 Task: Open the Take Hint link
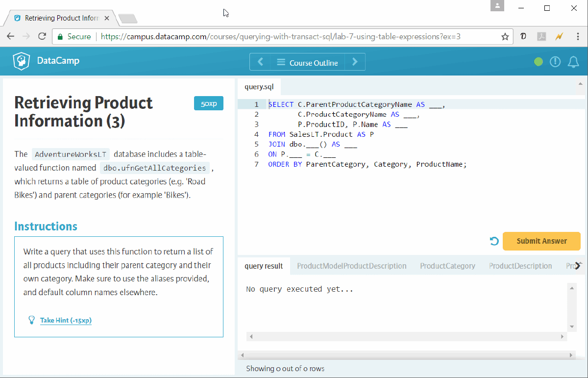pyautogui.click(x=66, y=320)
